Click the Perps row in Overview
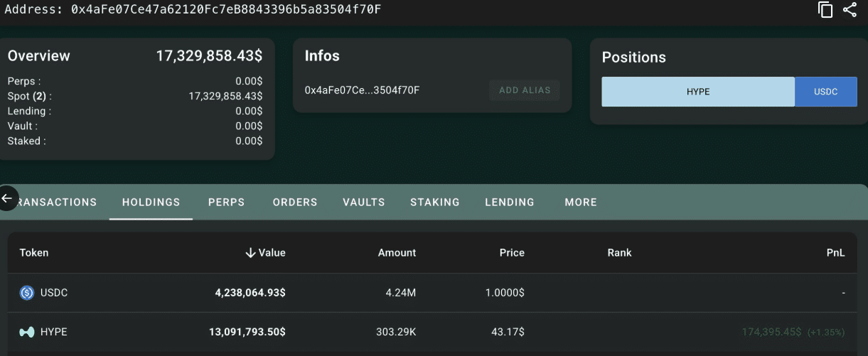868x356 pixels. pyautogui.click(x=135, y=81)
